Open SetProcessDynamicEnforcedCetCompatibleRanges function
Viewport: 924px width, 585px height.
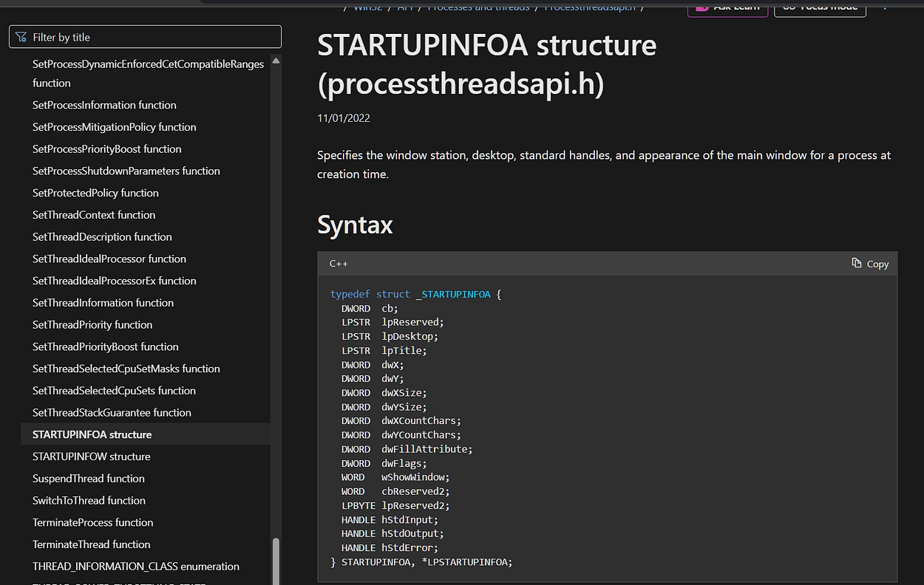coord(148,73)
